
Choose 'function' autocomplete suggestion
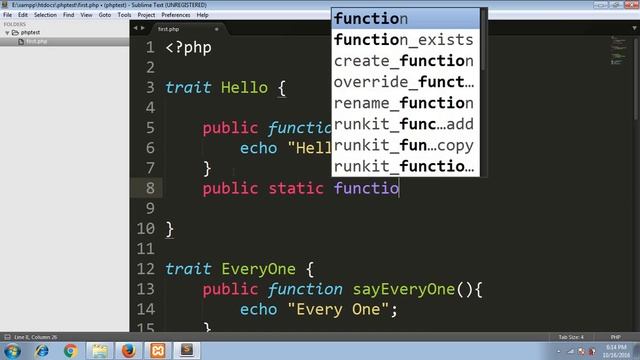406,18
